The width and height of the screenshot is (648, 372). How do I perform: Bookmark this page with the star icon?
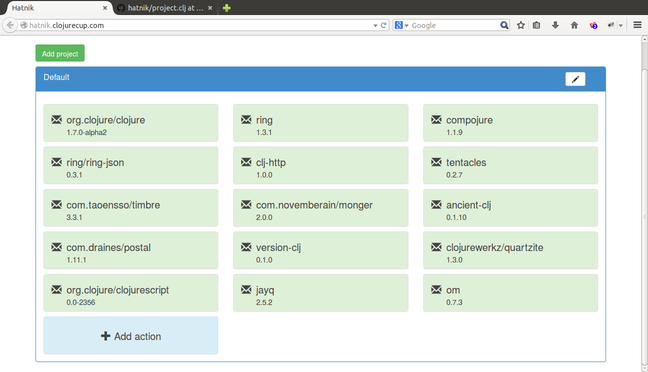coord(521,25)
